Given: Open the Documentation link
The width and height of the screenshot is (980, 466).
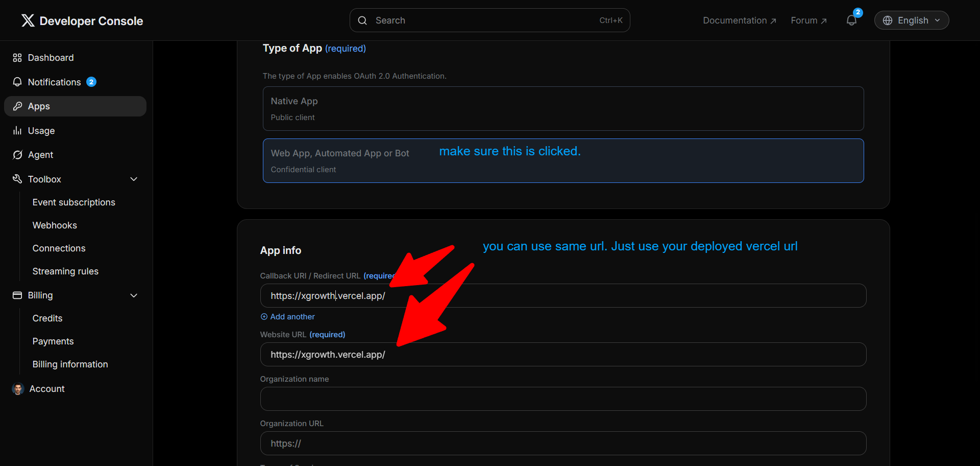Looking at the screenshot, I should point(740,20).
